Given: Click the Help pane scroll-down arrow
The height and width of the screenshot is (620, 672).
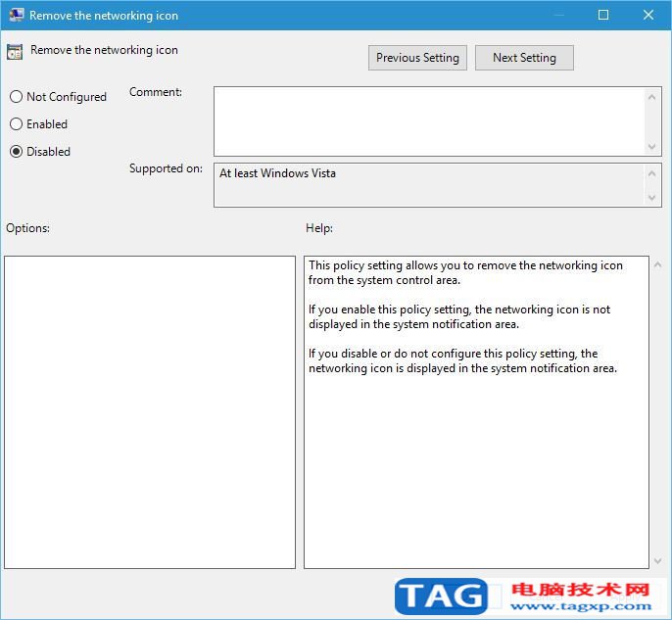Looking at the screenshot, I should [x=658, y=561].
